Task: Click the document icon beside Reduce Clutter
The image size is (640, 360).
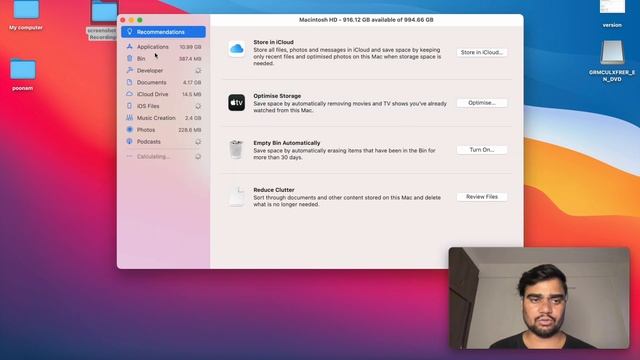Action: (x=237, y=196)
